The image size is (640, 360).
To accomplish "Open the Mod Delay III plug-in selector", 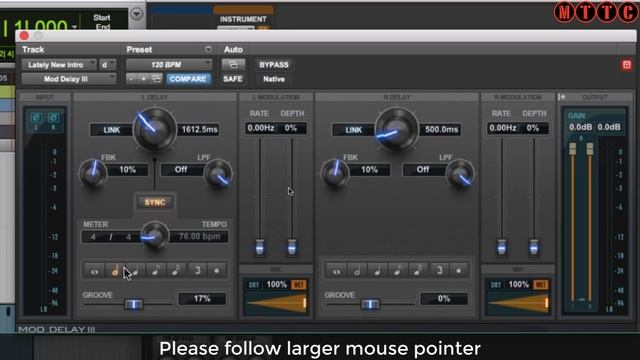I will click(x=69, y=79).
